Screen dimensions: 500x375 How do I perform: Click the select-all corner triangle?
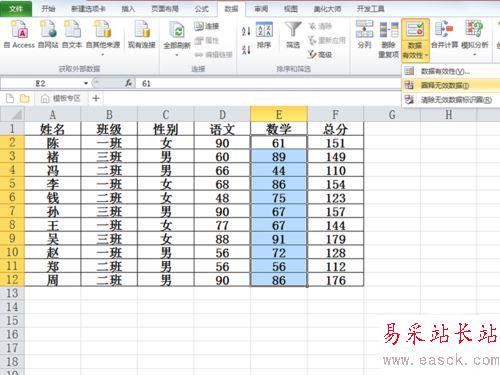coord(13,115)
